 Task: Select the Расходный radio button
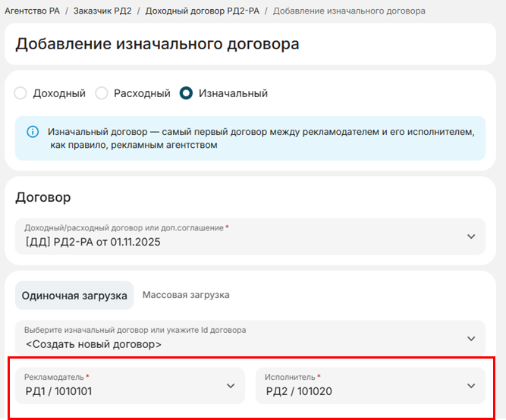click(102, 93)
